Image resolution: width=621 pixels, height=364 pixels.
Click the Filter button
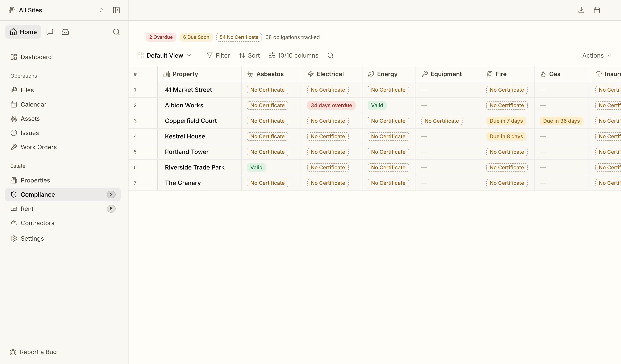pyautogui.click(x=218, y=55)
